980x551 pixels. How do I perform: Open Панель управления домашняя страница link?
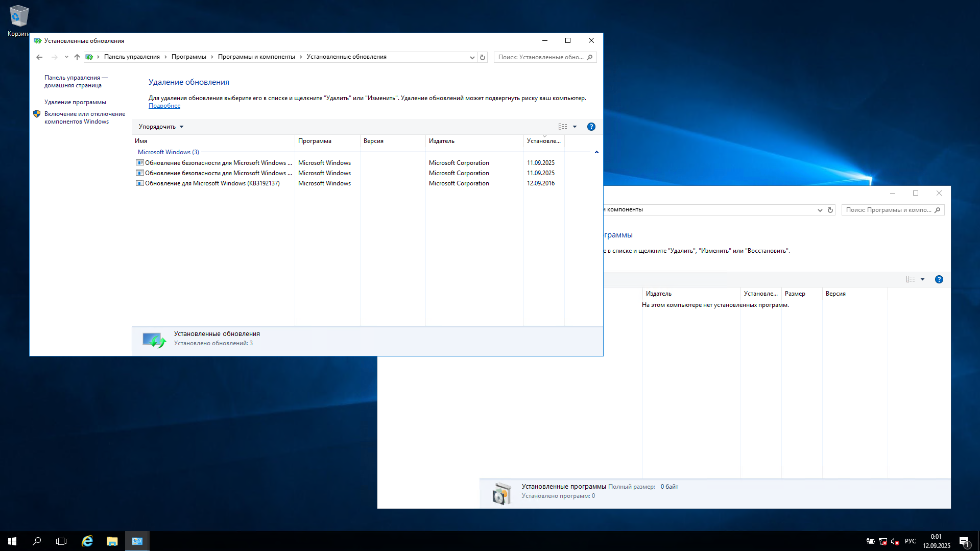pyautogui.click(x=76, y=81)
